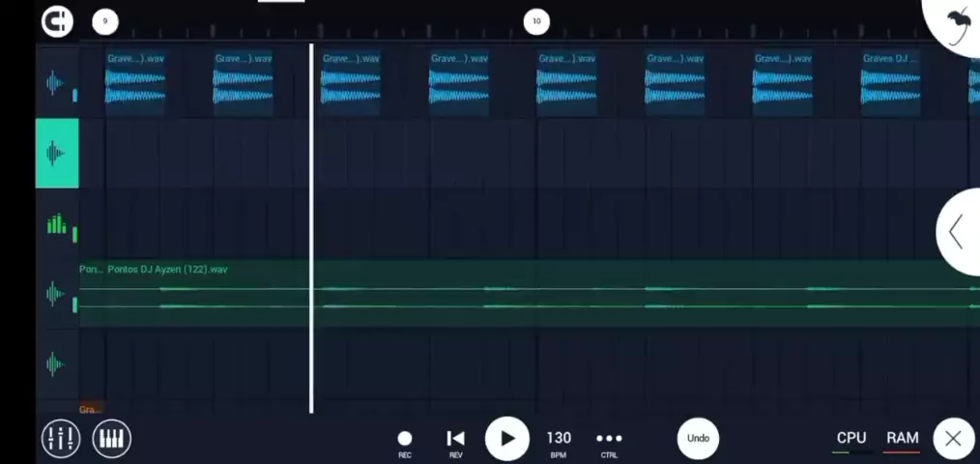Open the 130 BPM tempo setting
Screen dimensions: 980x464
[x=559, y=440]
